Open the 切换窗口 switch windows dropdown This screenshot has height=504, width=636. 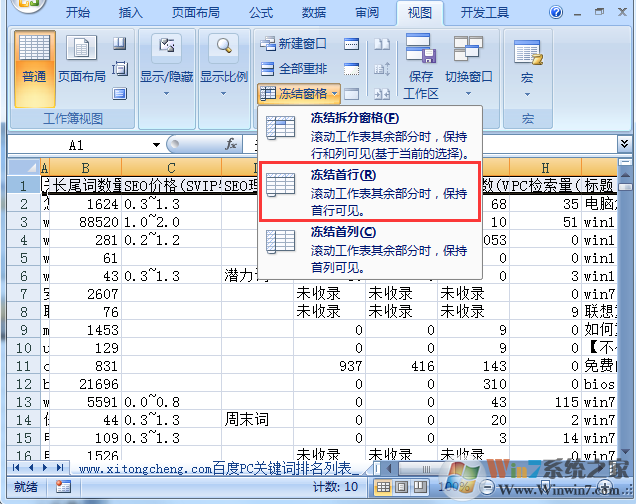pyautogui.click(x=468, y=66)
